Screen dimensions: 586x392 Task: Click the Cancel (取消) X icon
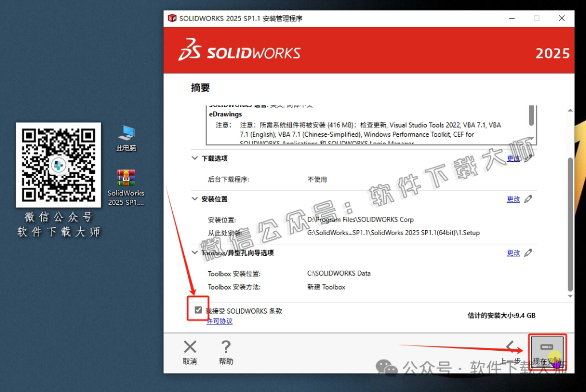coord(189,346)
